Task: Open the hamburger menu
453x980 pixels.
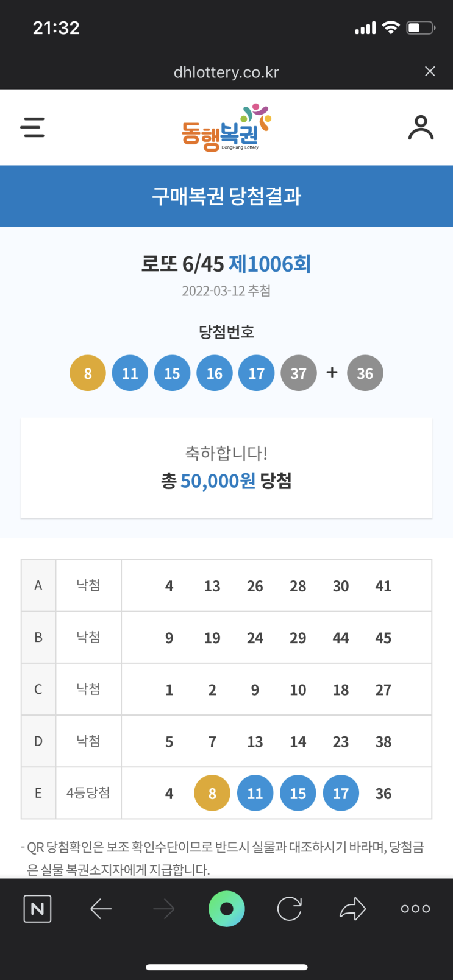Action: point(32,127)
